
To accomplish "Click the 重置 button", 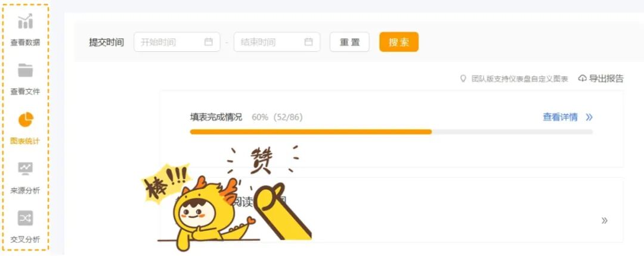I will 349,42.
